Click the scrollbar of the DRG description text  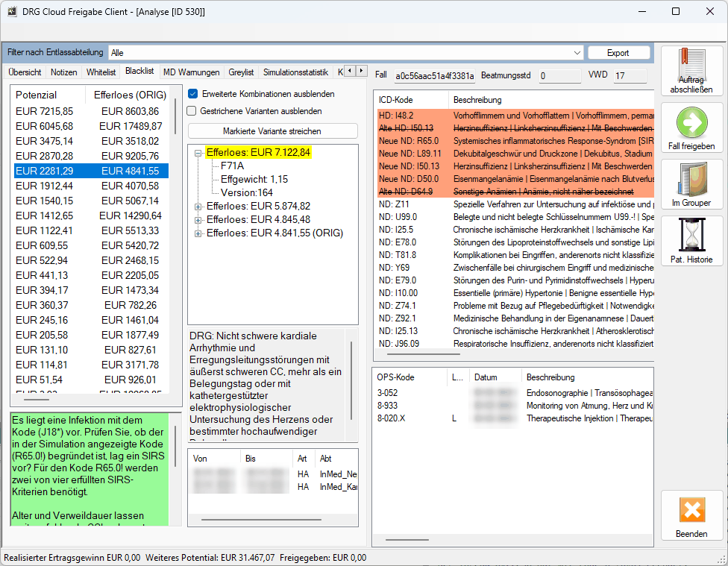tap(351, 381)
